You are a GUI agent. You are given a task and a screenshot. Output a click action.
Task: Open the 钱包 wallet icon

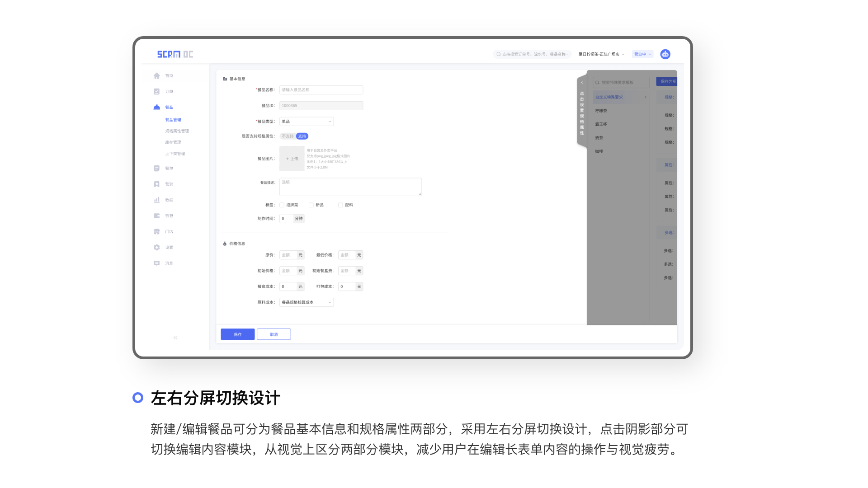tap(157, 216)
